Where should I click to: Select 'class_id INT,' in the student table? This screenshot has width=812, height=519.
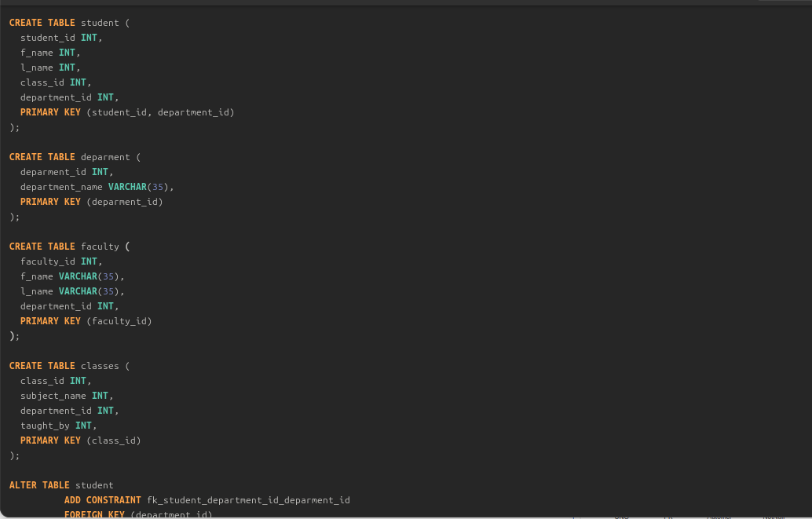[x=56, y=82]
